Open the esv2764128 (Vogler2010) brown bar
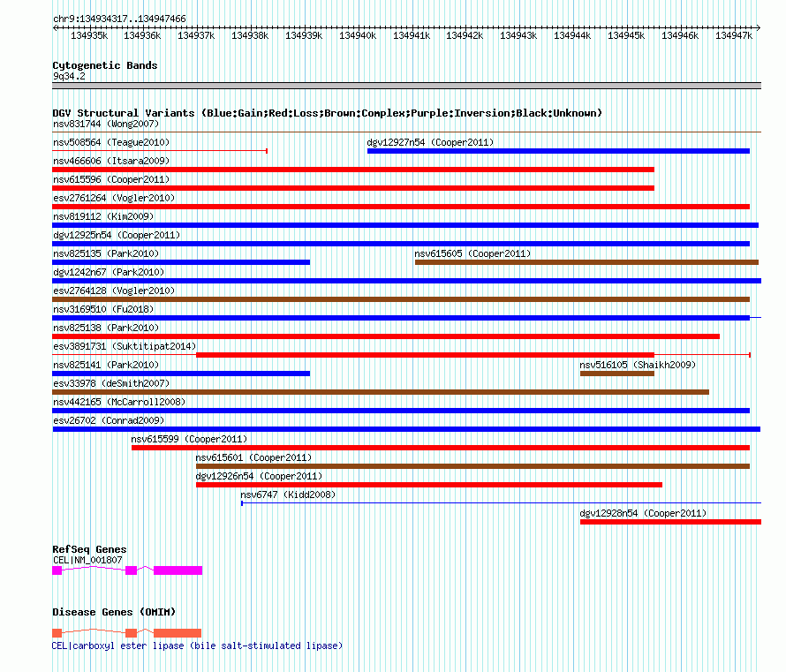The height and width of the screenshot is (672, 786). 401,299
